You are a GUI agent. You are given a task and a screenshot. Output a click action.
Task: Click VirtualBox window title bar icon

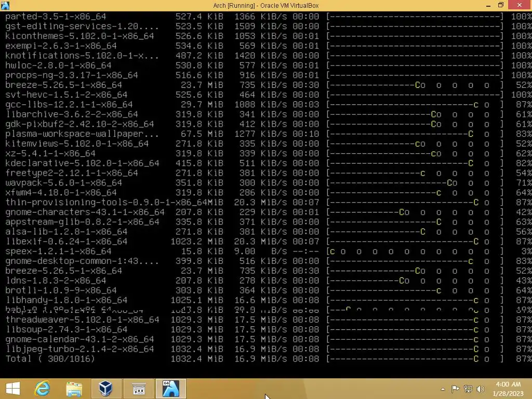pyautogui.click(x=5, y=5)
